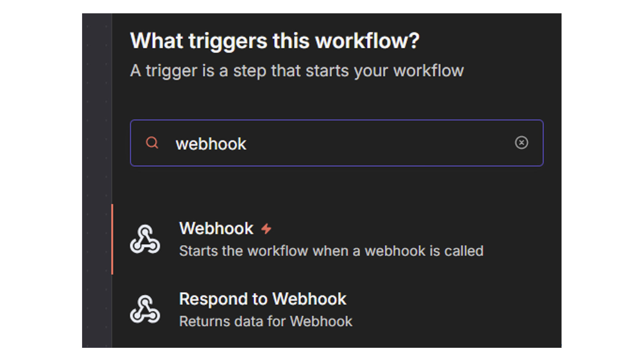Click the 'What triggers this workflow?' heading

(x=274, y=41)
